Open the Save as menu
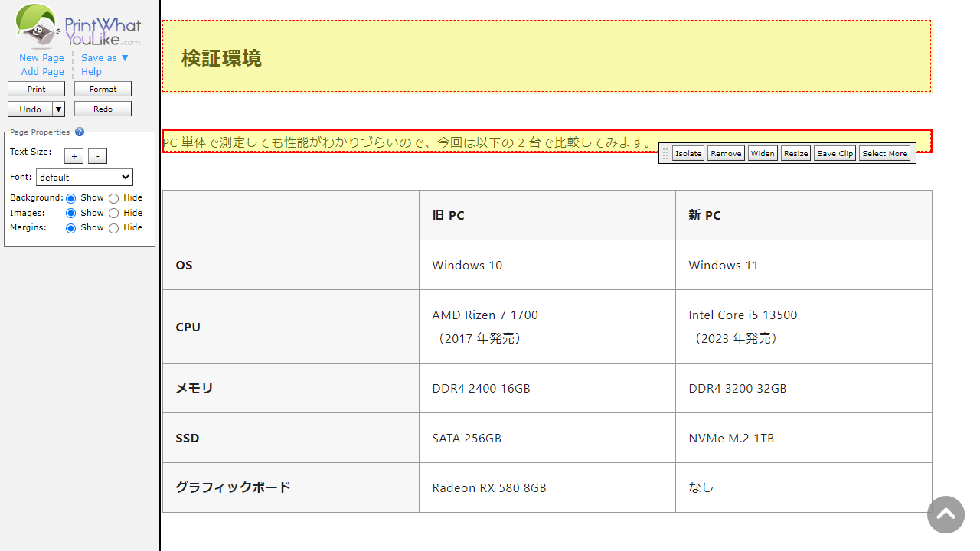This screenshot has height=551, width=980. 105,58
